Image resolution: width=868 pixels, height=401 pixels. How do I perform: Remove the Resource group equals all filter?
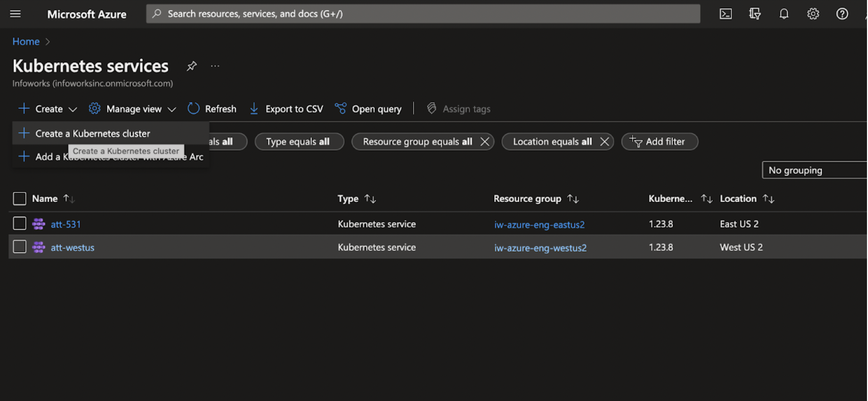(485, 142)
